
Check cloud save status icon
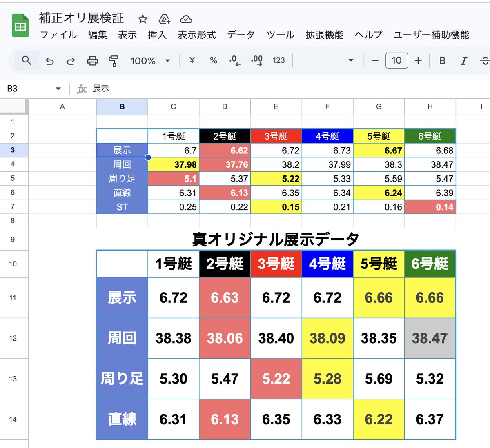186,19
